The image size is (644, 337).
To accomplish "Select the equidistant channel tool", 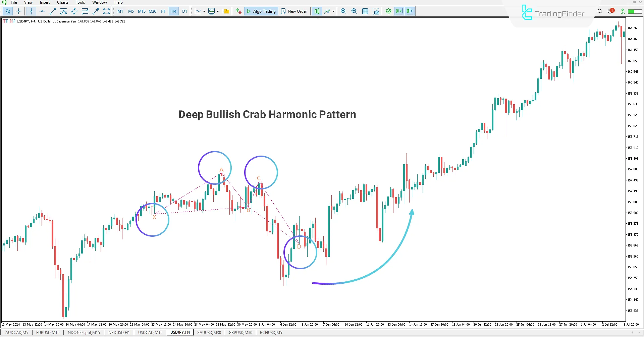I will pyautogui.click(x=74, y=11).
